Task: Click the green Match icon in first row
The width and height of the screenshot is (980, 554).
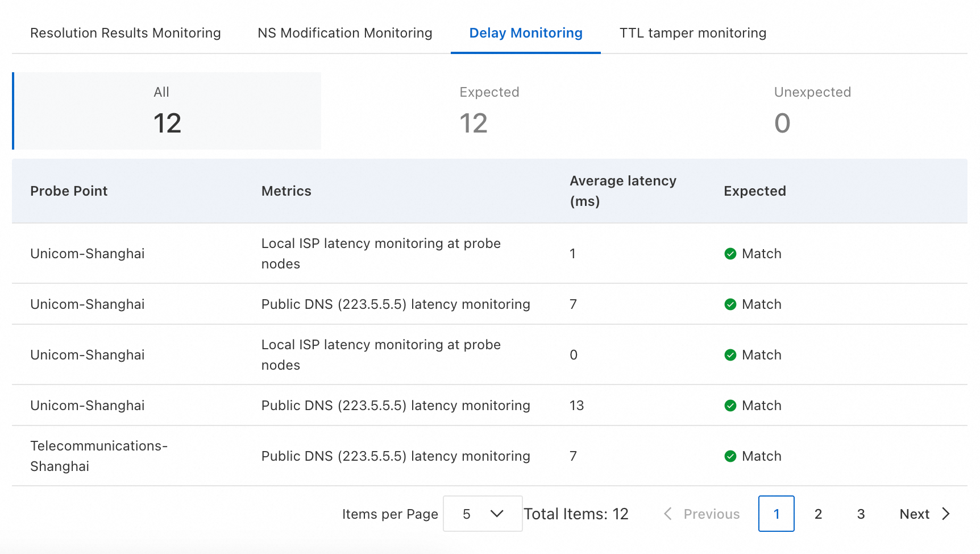Action: tap(730, 254)
